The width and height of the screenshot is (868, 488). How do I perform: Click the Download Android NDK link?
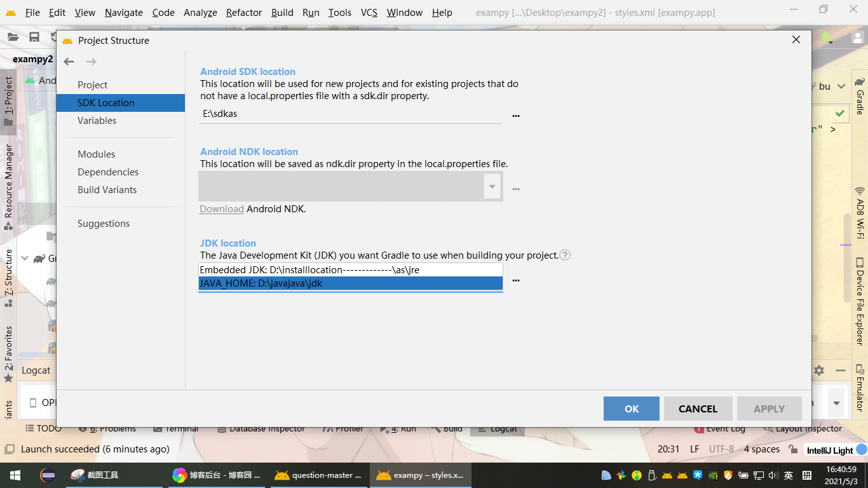[222, 209]
